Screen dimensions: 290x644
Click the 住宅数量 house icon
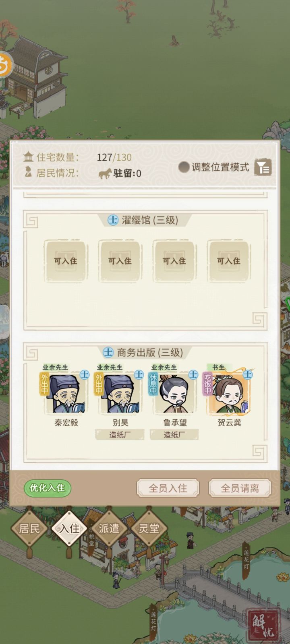click(x=28, y=157)
